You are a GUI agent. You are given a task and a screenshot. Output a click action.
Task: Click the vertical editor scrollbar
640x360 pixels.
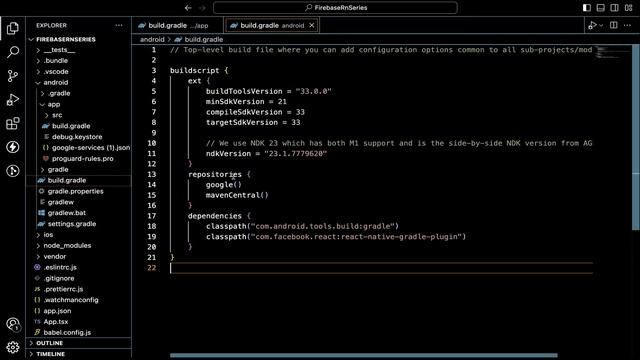click(636, 137)
